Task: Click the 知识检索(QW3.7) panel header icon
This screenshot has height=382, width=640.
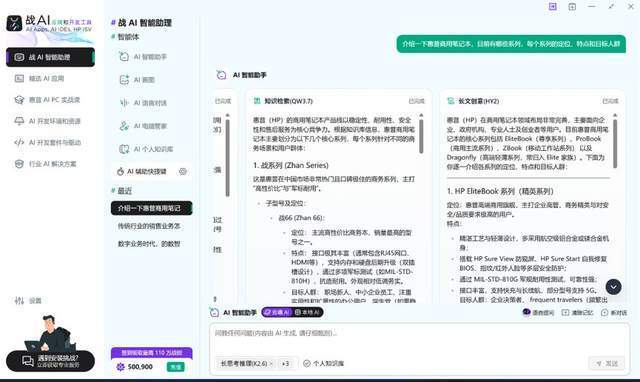Action: coord(257,101)
